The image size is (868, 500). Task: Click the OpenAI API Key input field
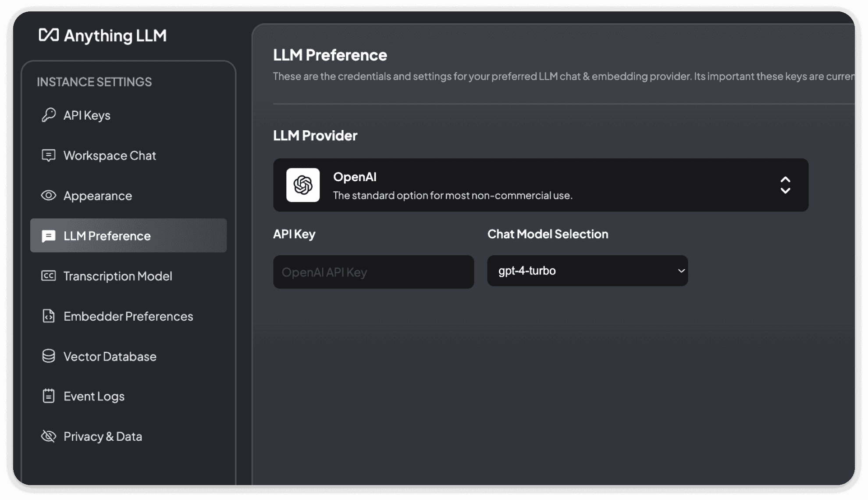373,271
